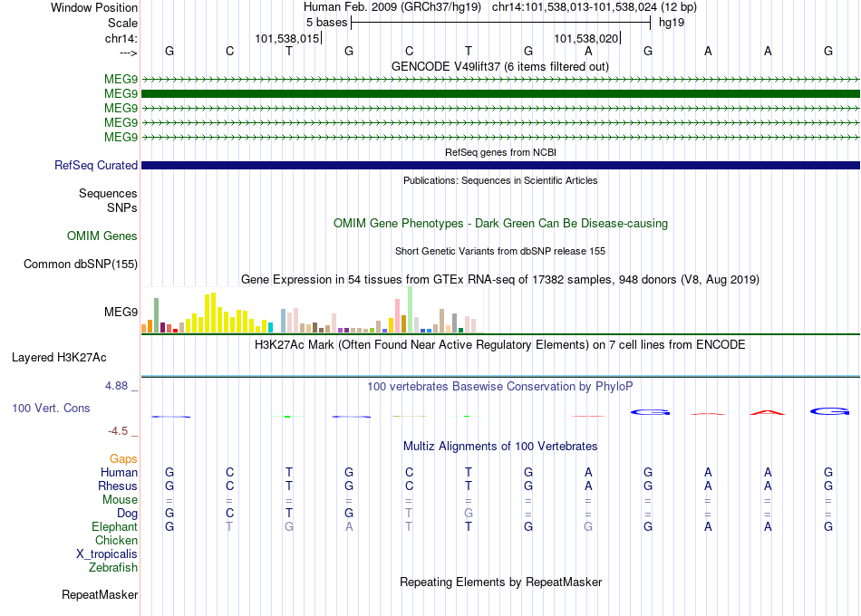Click the RepeatMasker track label
This screenshot has height=616, width=861.
[100, 594]
